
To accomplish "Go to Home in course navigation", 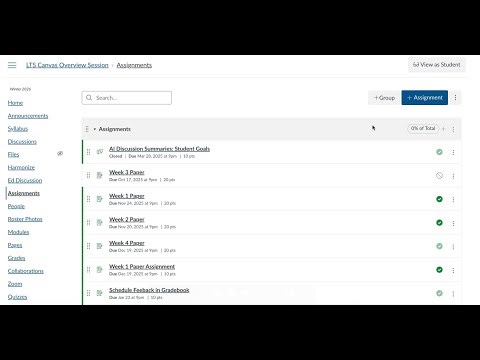I will pyautogui.click(x=15, y=103).
